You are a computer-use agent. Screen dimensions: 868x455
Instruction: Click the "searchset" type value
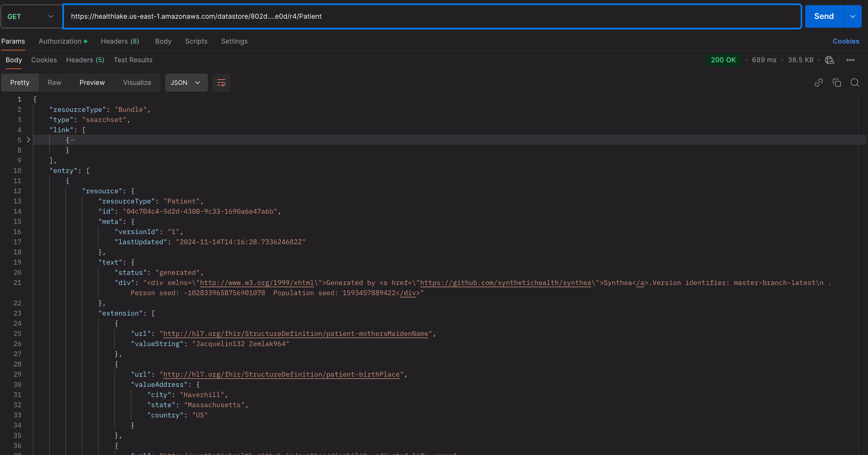pos(104,120)
